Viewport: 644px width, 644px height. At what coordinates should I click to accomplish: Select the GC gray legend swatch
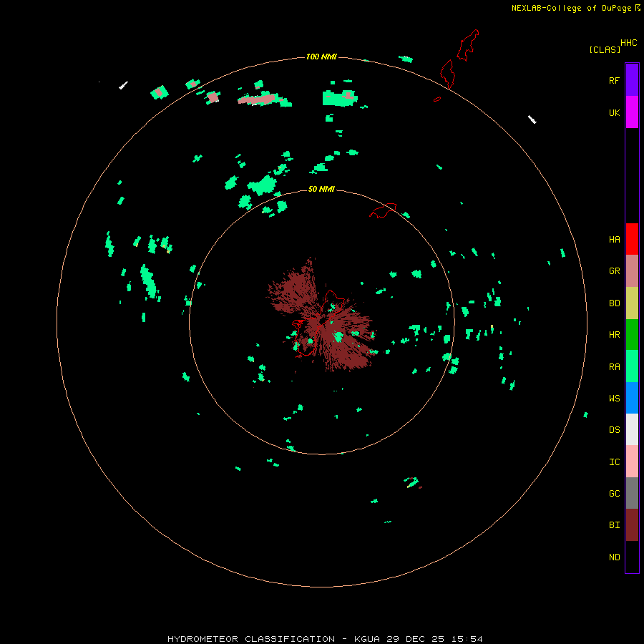pyautogui.click(x=632, y=493)
